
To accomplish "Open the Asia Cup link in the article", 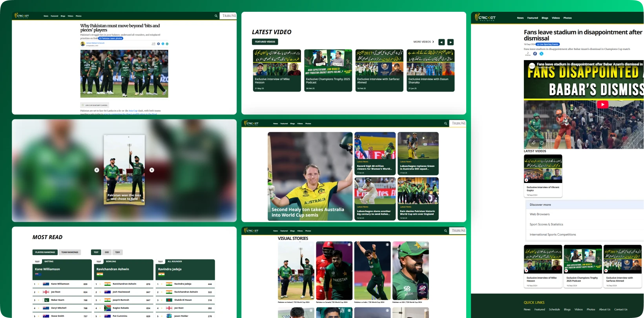I will pos(133,111).
